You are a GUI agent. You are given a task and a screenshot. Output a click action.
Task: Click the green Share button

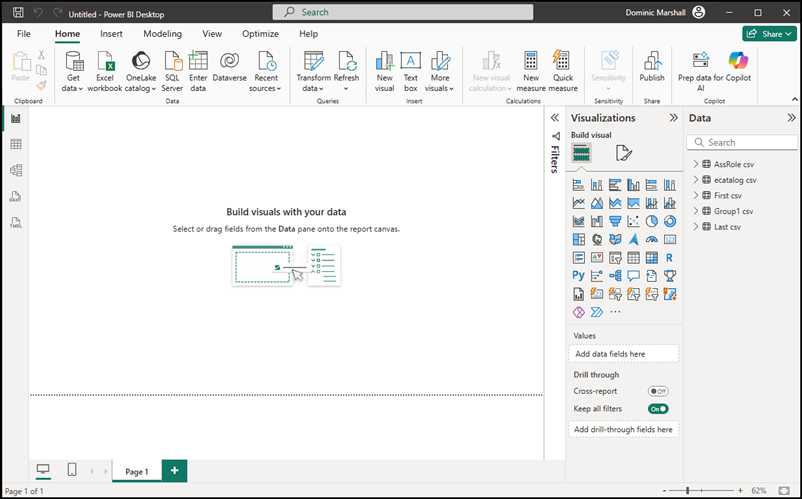[769, 34]
